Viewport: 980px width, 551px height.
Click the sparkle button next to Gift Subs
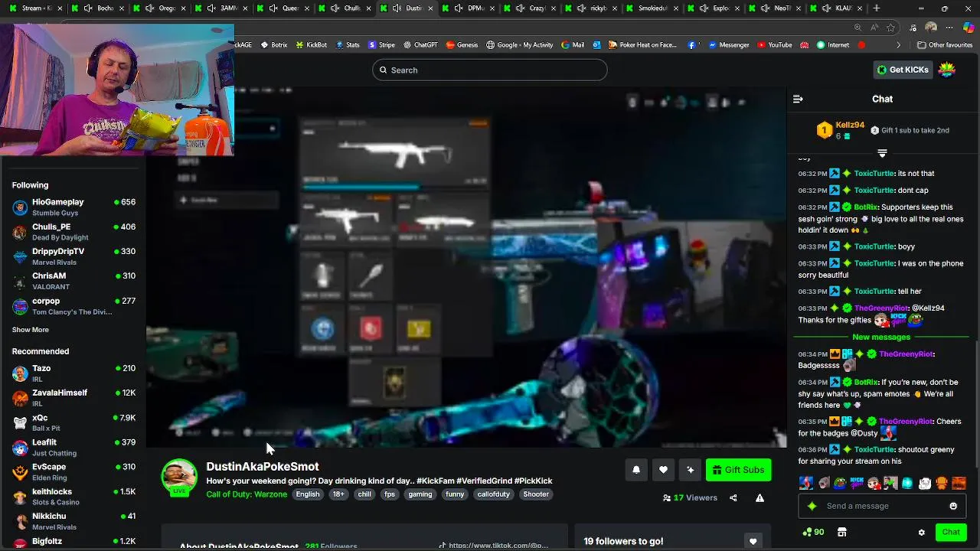point(690,470)
